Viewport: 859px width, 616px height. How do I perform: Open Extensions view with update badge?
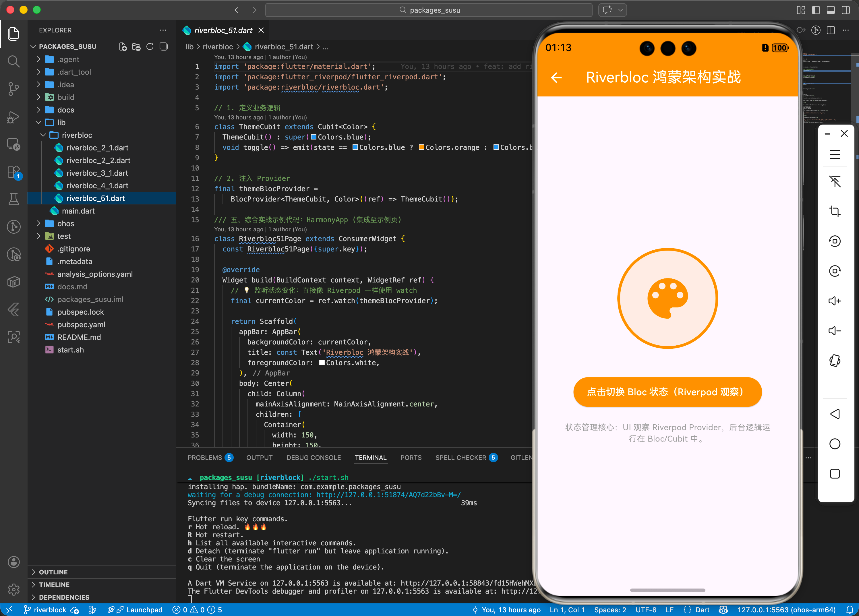coord(13,172)
